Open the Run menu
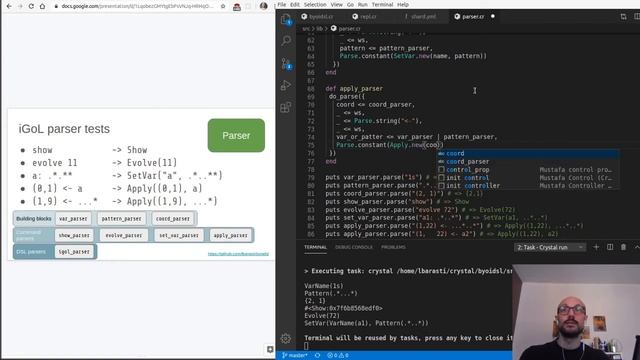 pos(362,4)
